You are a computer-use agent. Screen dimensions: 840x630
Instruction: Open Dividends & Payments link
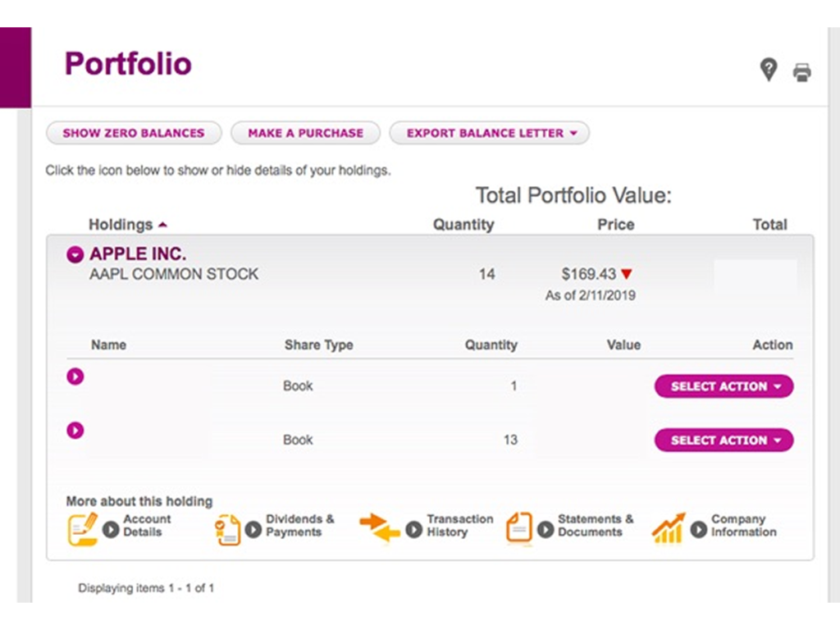299,526
